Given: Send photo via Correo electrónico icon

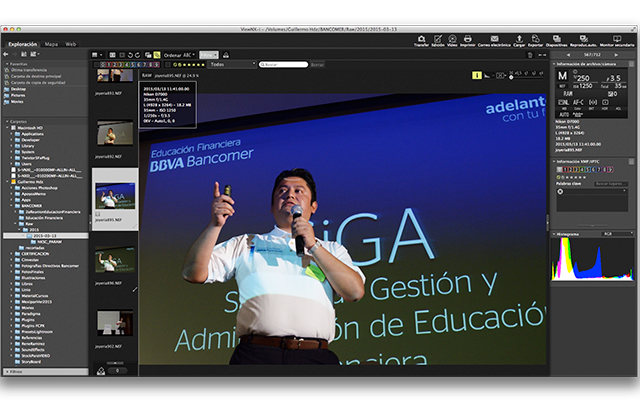Looking at the screenshot, I should point(494,40).
